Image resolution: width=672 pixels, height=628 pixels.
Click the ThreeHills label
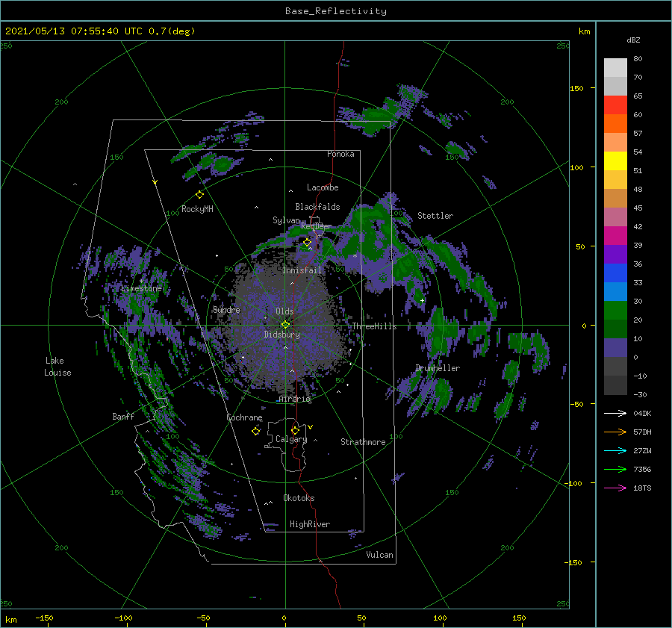(374, 326)
